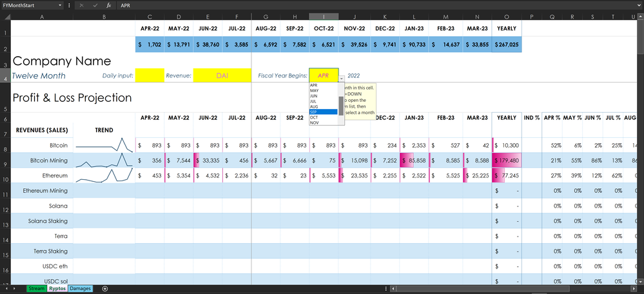Click the month dropdown list scrollbar thumb
Viewport: 644px width, 294px height.
341,106
